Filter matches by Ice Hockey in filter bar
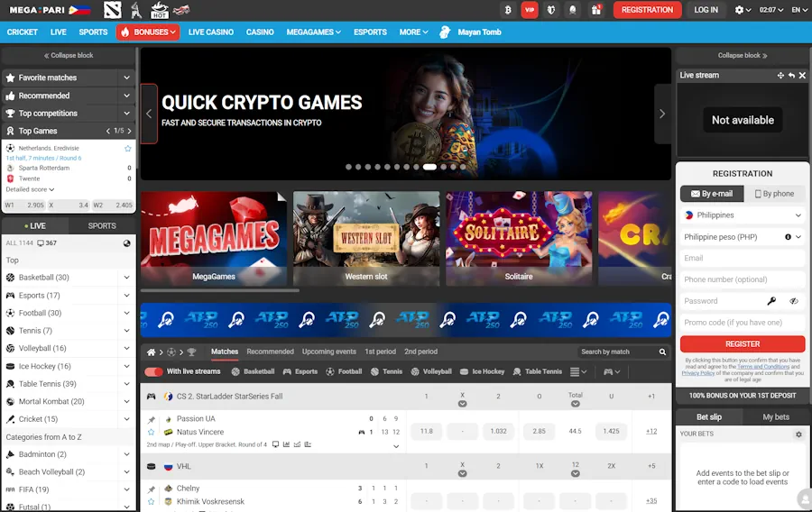Viewport: 812px width, 512px height. coord(482,372)
